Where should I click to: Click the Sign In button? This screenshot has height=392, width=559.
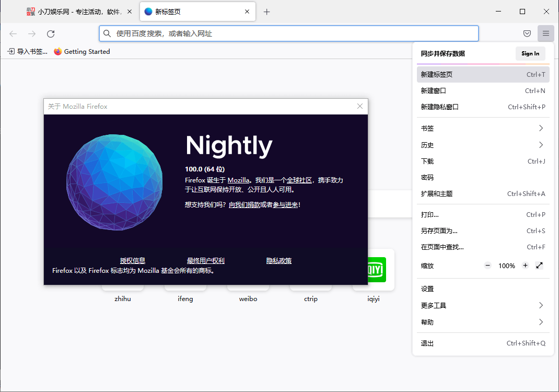pyautogui.click(x=530, y=53)
